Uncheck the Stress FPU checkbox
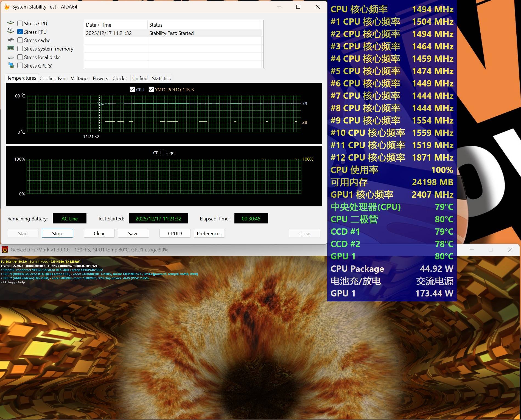The image size is (521, 420). (x=20, y=32)
